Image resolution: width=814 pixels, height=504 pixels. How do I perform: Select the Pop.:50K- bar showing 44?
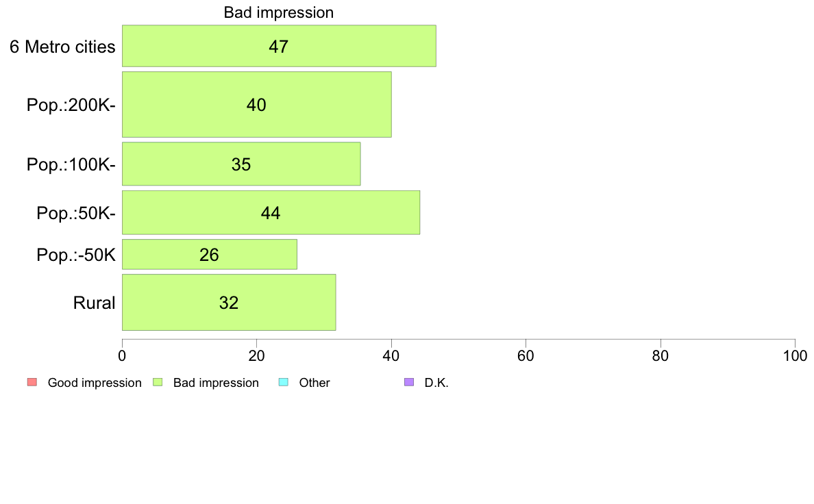pyautogui.click(x=271, y=212)
